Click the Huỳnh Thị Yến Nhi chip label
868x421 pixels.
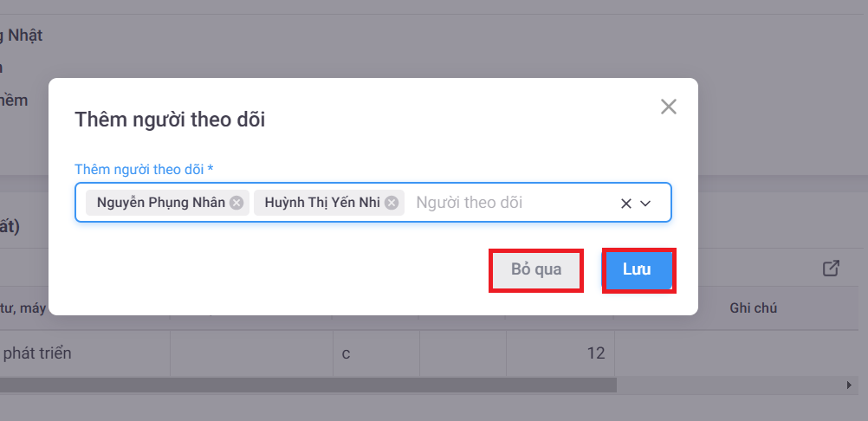click(322, 203)
